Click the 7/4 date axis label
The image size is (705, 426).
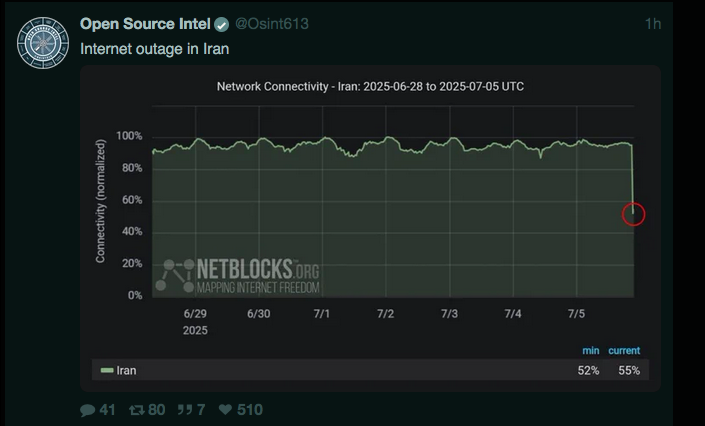(513, 314)
